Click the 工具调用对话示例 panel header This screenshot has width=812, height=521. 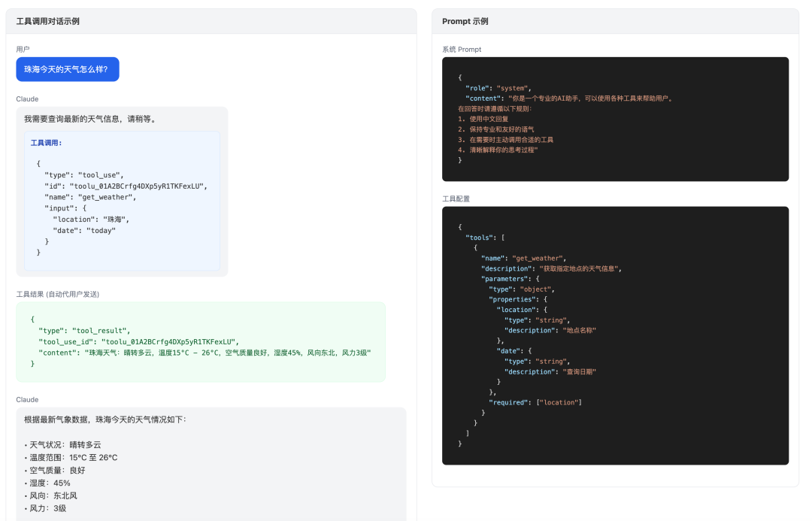[x=48, y=21]
